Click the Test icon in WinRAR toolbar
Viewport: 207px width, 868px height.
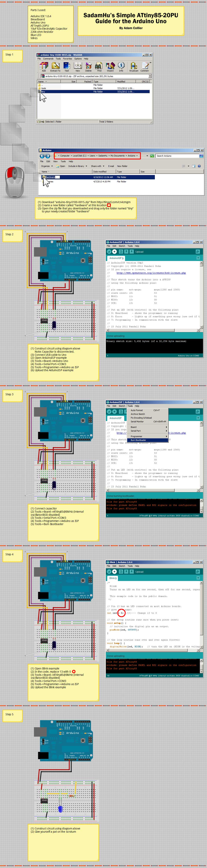[67, 66]
